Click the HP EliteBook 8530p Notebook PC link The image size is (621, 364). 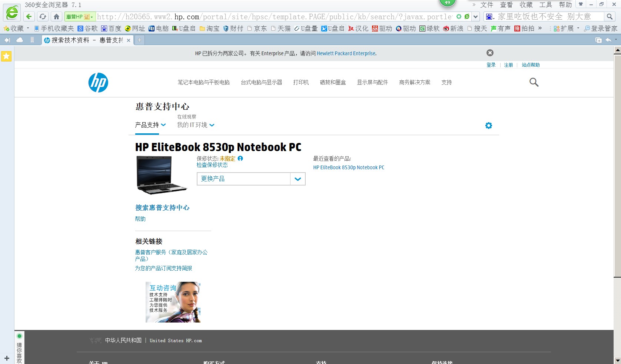(348, 167)
